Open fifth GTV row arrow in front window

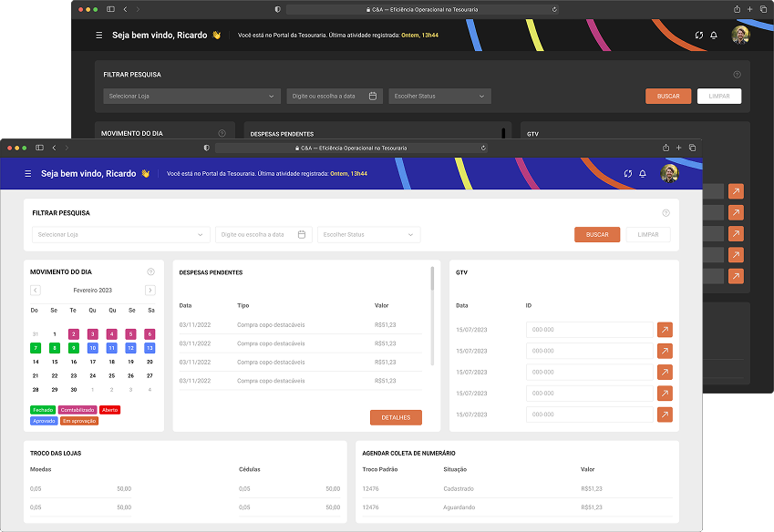point(665,414)
